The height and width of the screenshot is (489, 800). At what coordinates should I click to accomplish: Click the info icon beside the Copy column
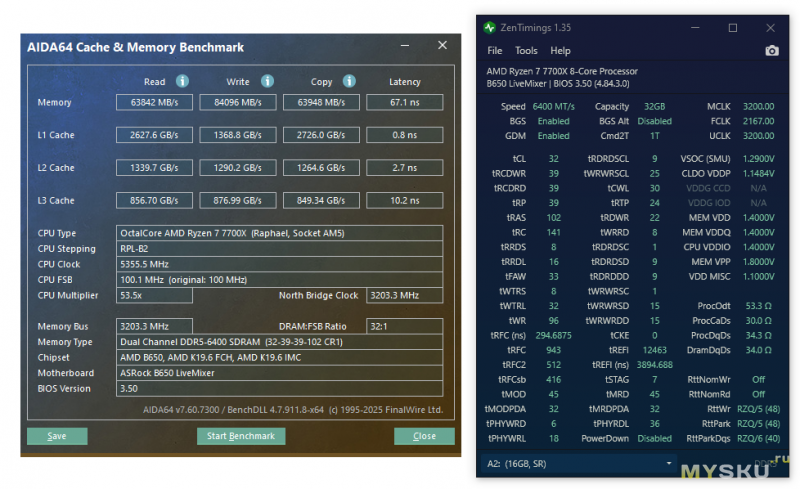pos(349,81)
